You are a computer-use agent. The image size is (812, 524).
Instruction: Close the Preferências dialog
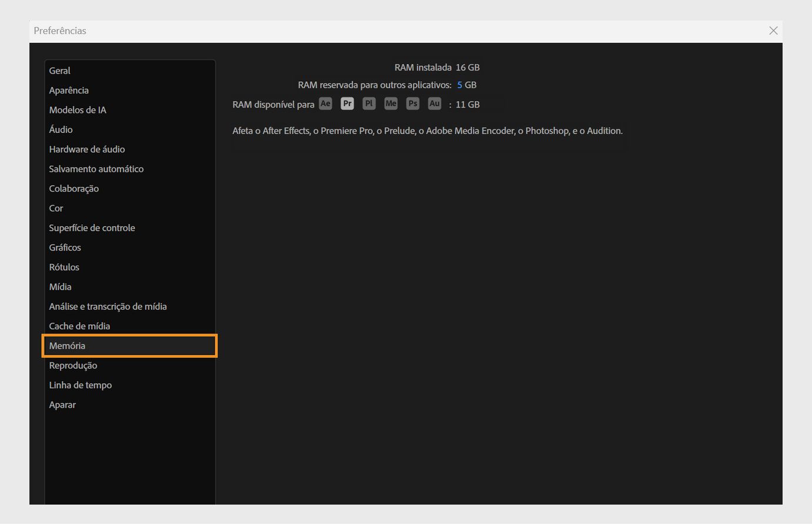pyautogui.click(x=773, y=31)
